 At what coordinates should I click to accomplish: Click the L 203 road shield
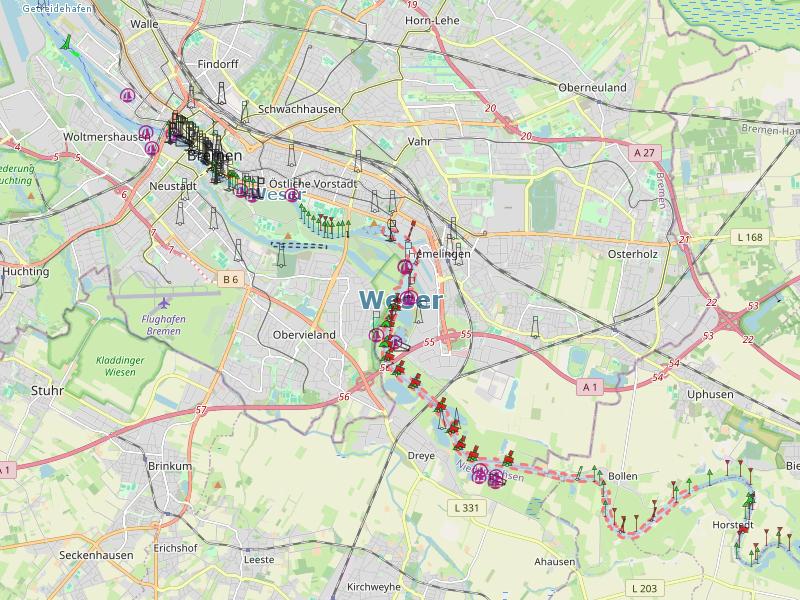pyautogui.click(x=645, y=587)
